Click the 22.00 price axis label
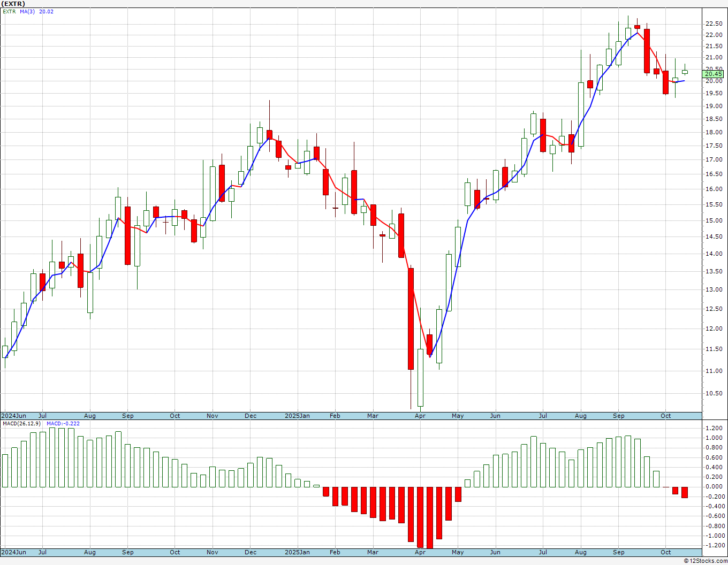 point(714,35)
